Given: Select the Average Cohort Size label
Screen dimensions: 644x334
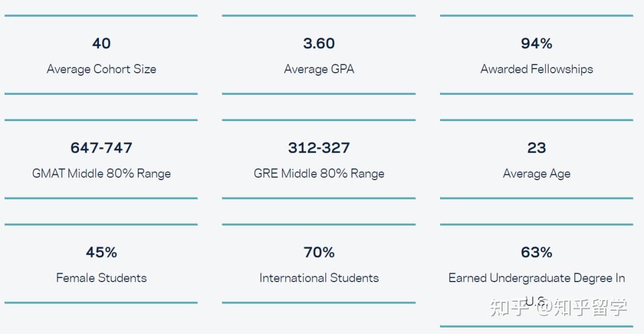Looking at the screenshot, I should pos(101,69).
